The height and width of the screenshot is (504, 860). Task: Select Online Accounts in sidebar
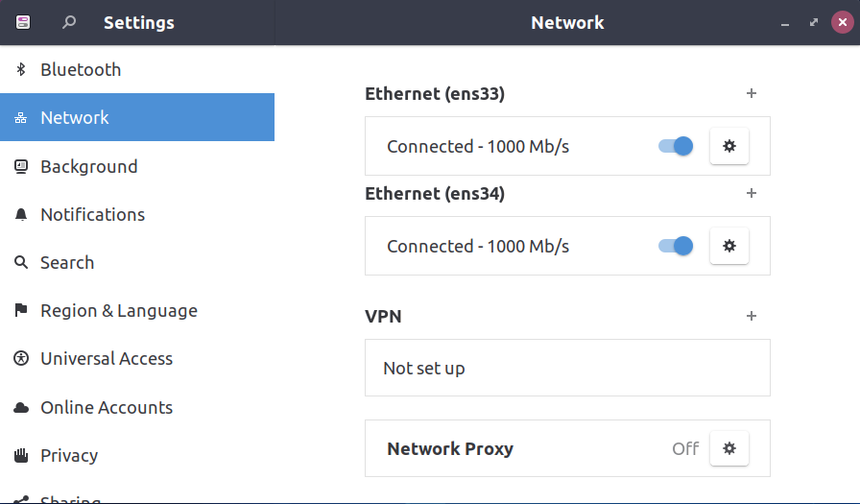point(106,408)
